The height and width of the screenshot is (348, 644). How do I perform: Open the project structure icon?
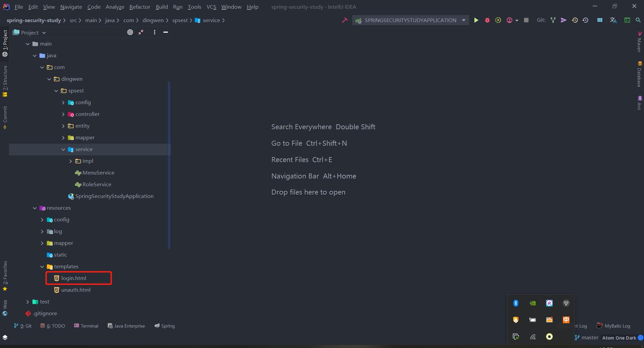(x=600, y=20)
